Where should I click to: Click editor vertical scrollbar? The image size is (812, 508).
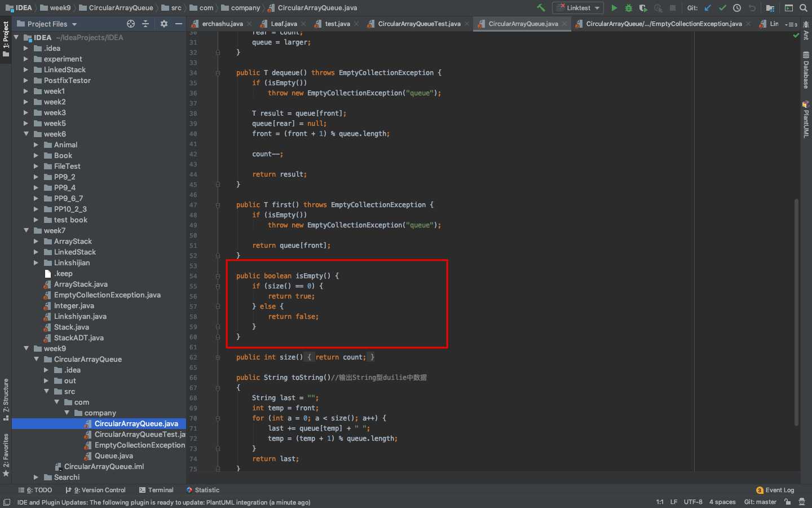tap(797, 312)
